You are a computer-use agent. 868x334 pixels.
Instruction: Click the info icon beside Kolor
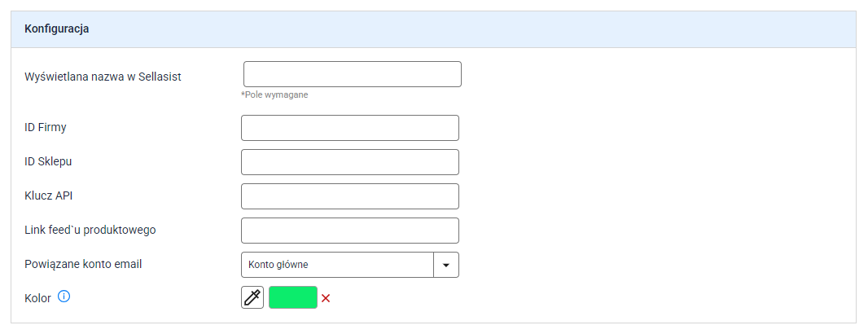[x=64, y=297]
